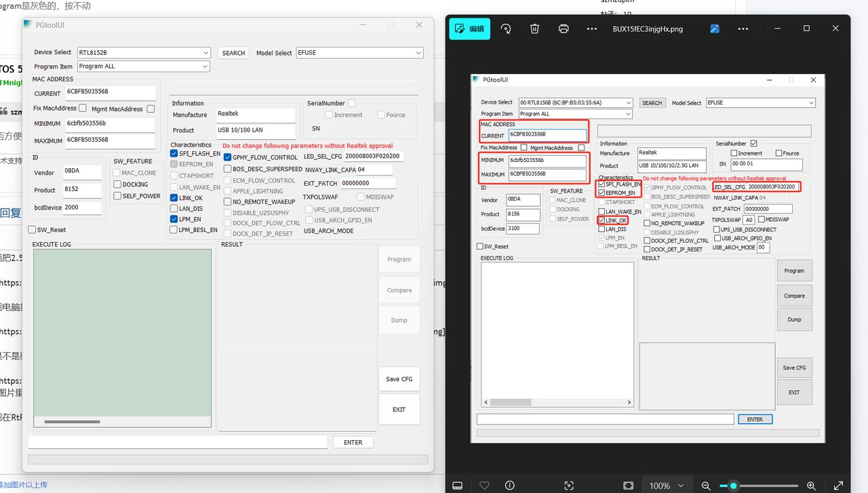The width and height of the screenshot is (868, 493).
Task: Open the Program Item dropdown
Action: tap(143, 66)
